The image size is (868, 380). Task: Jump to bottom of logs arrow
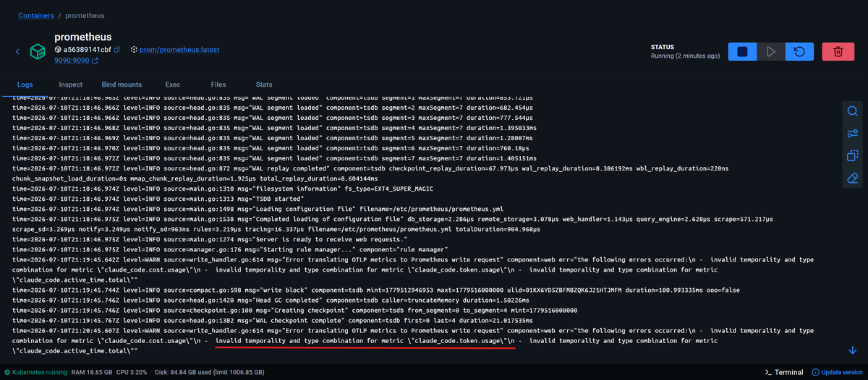[853, 350]
